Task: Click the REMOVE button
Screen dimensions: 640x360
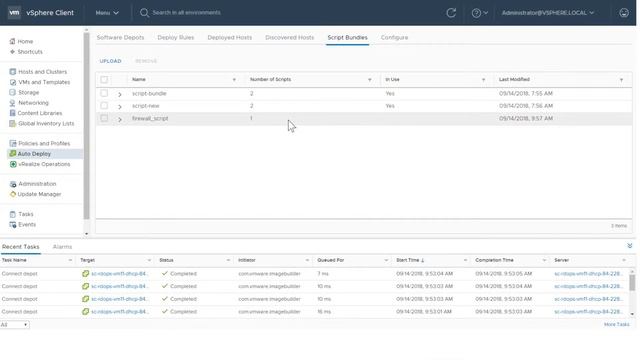Action: (146, 61)
